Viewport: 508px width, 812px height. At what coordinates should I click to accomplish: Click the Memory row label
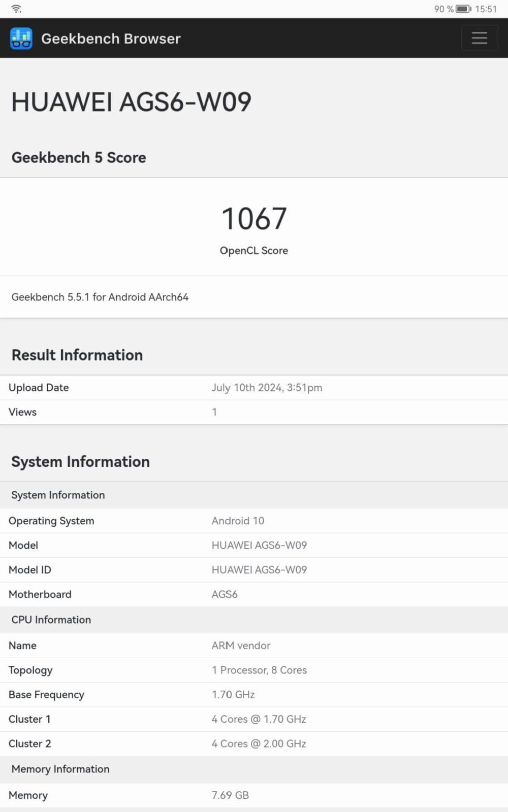pos(28,795)
